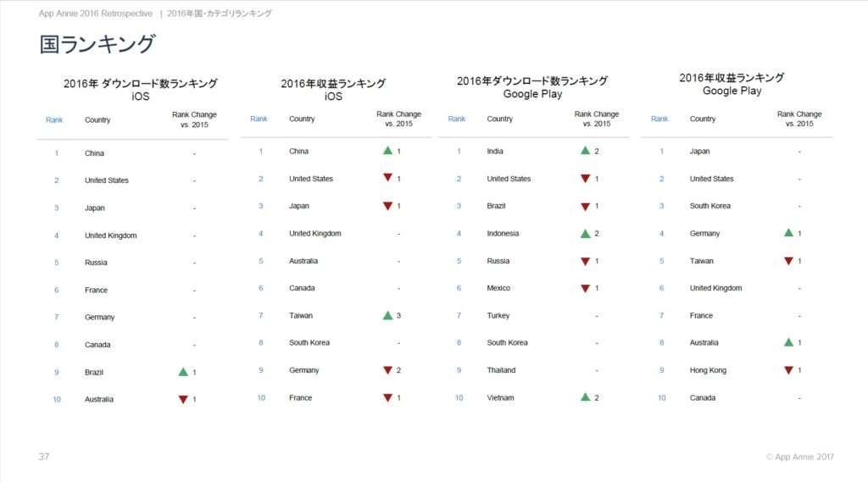Image resolution: width=868 pixels, height=482 pixels.
Task: Click the 'App Annie 2016 Retrospective' header text
Action: pos(96,14)
